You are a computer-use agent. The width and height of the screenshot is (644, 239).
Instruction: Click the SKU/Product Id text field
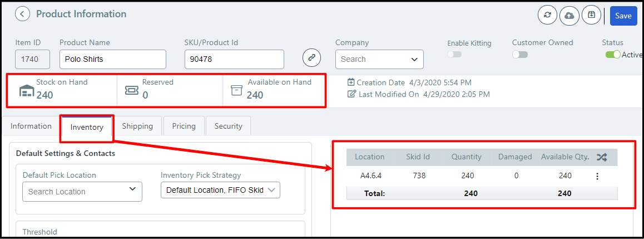[x=234, y=59]
